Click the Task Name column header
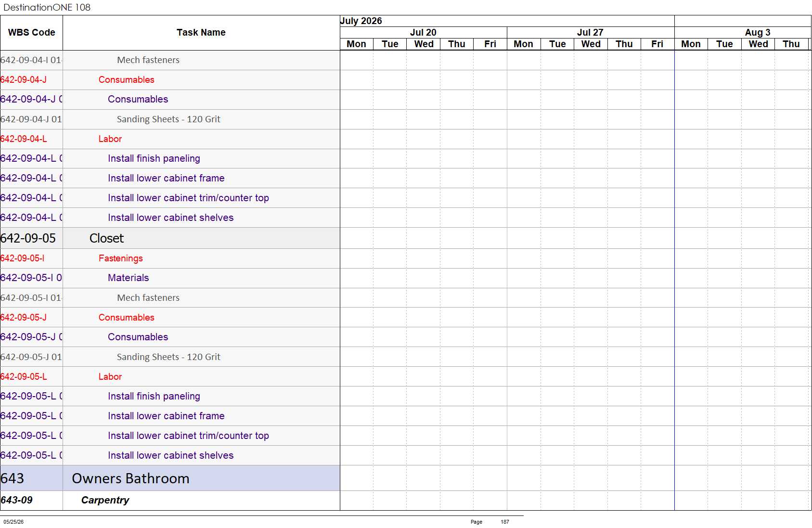 click(201, 32)
